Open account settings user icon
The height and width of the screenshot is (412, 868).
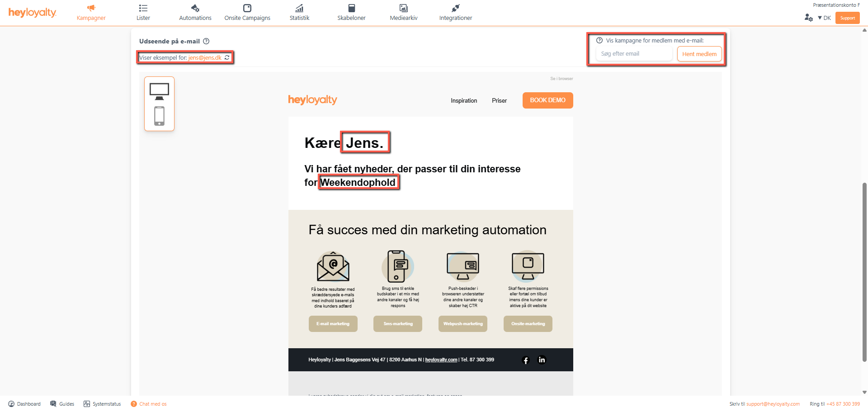tap(808, 18)
